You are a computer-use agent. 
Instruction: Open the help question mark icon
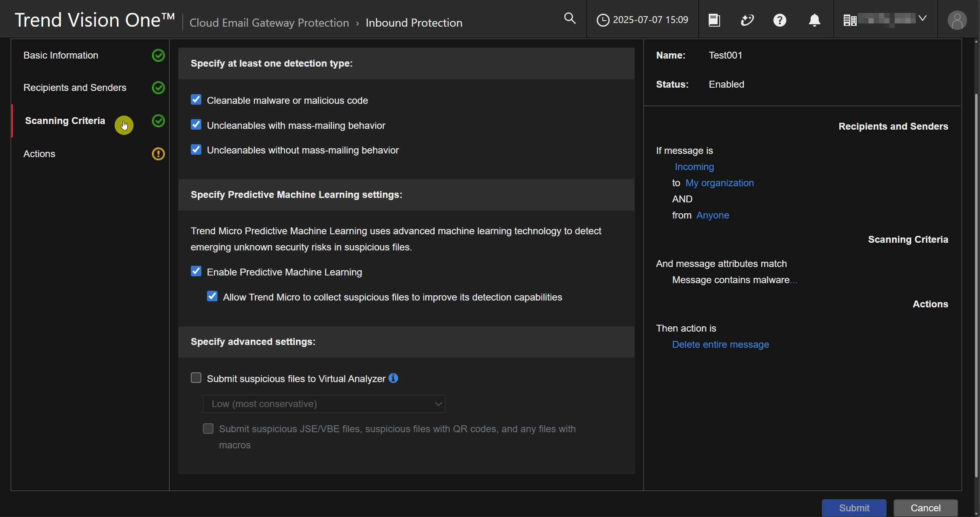779,20
